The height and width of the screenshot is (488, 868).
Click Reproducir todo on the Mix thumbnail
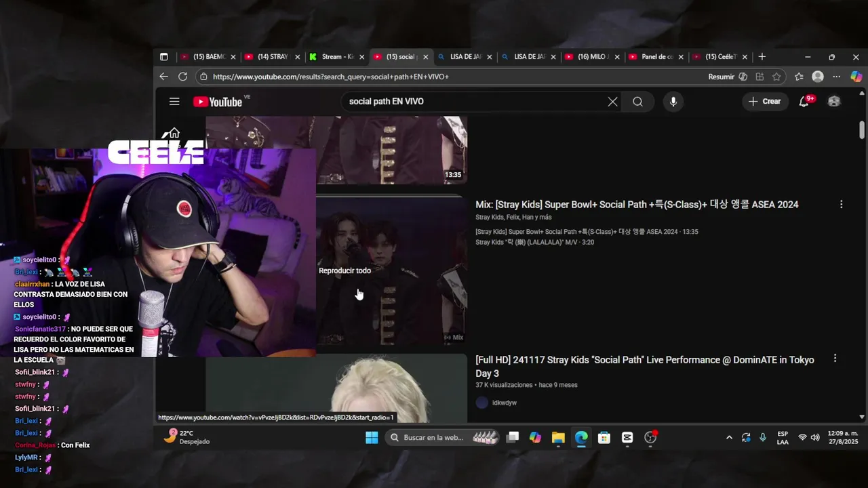344,270
